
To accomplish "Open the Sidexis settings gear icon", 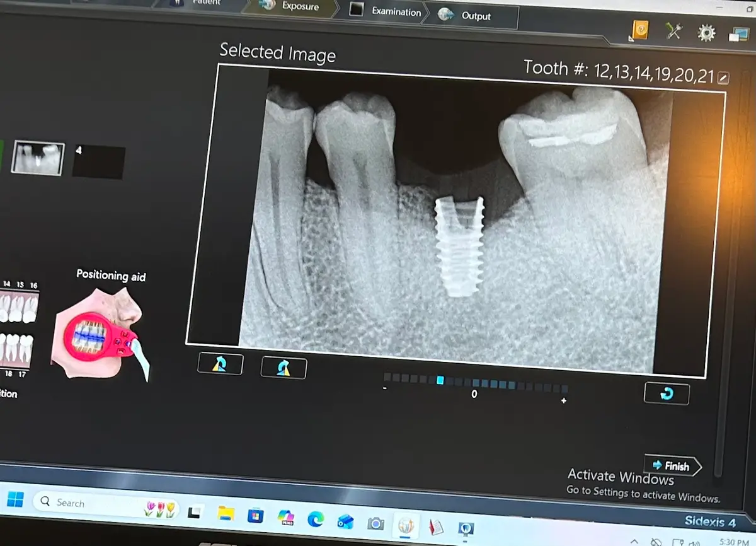I will click(706, 32).
